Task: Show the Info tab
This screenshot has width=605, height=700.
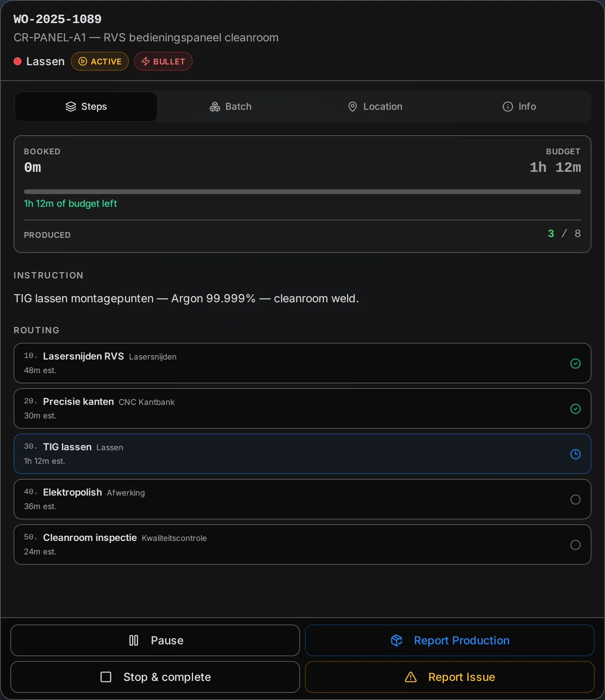Action: pos(519,107)
